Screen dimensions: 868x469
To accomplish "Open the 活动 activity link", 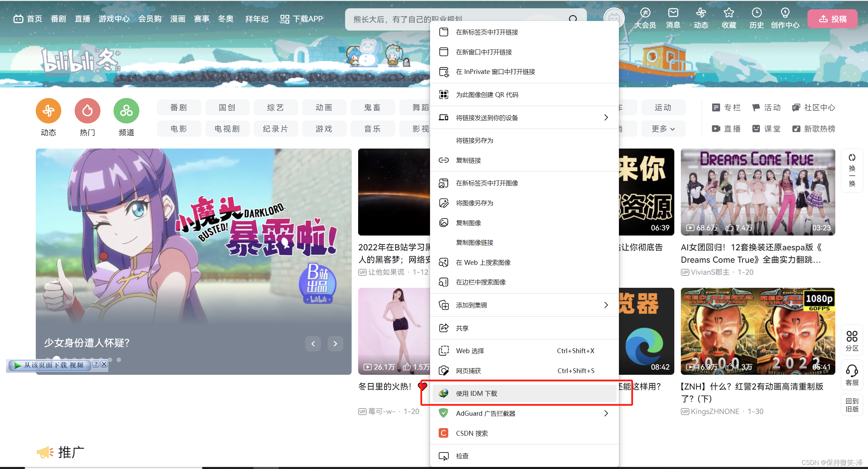I will tap(766, 108).
